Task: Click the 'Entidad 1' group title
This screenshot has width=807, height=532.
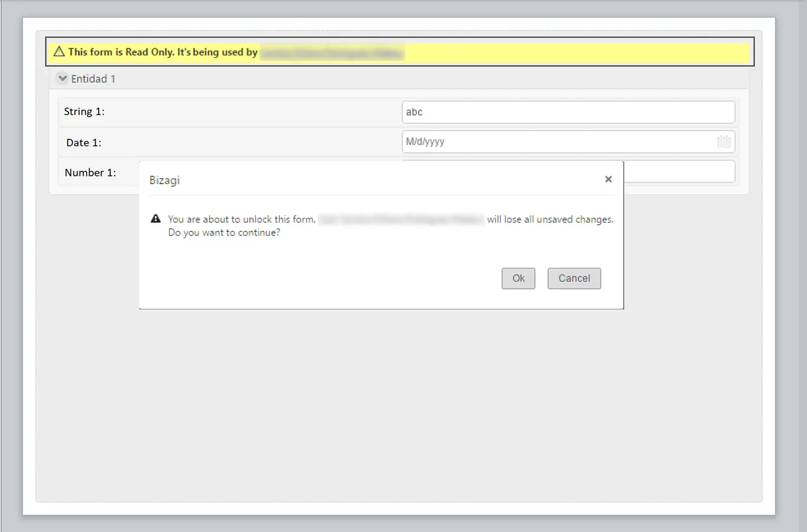Action: 93,79
